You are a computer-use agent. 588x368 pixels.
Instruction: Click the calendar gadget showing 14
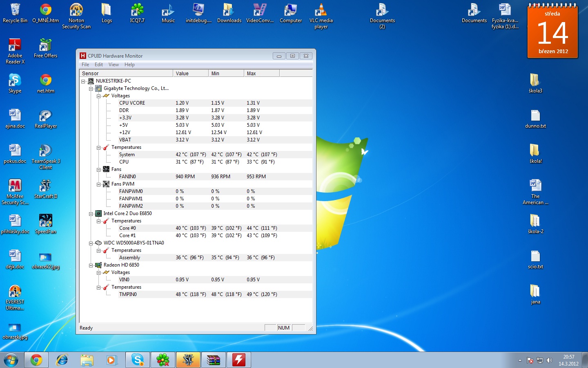[553, 31]
